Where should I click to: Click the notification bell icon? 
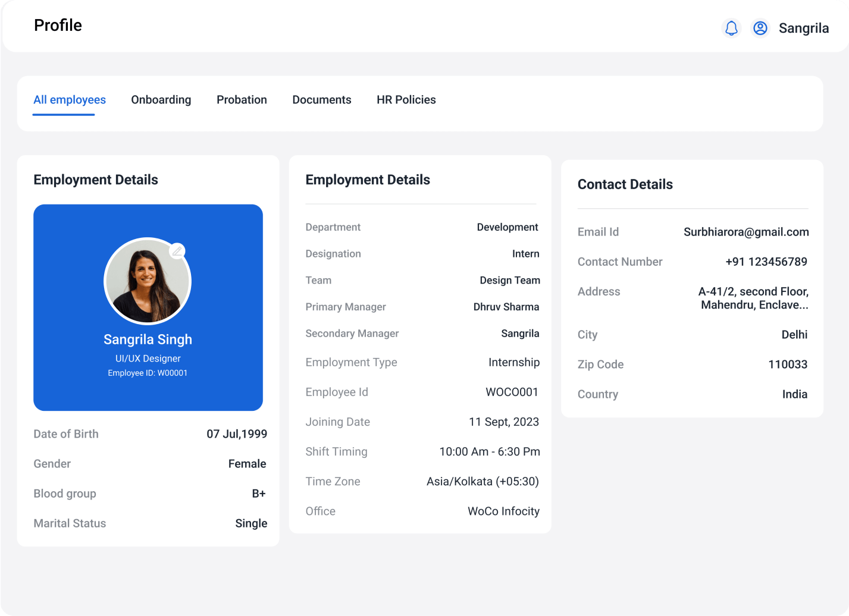coord(731,28)
